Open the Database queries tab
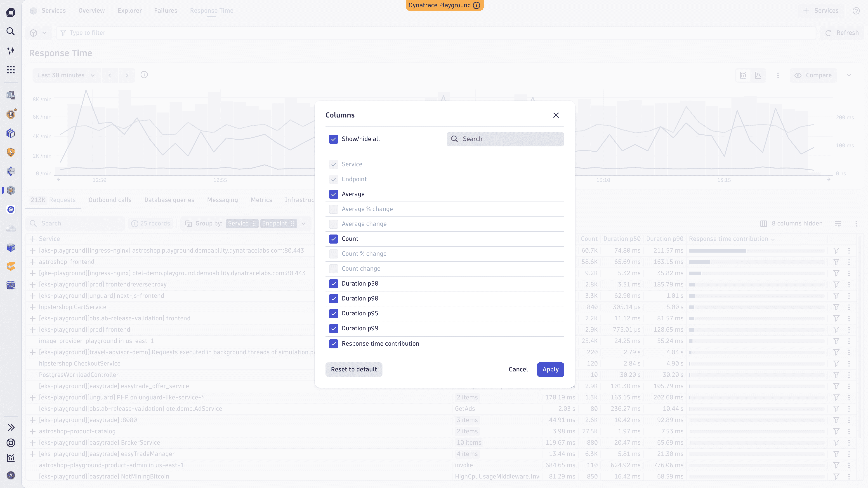Image resolution: width=868 pixels, height=488 pixels. click(x=169, y=200)
